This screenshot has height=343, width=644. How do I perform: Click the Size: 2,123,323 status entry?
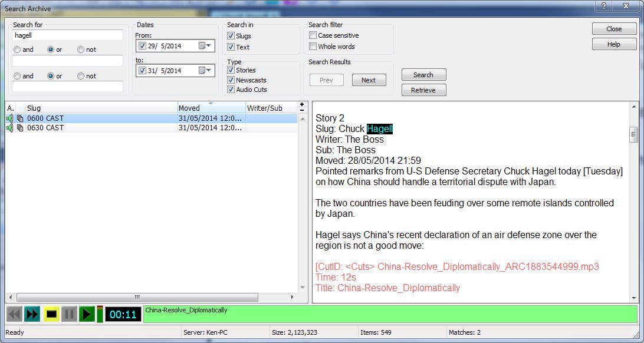(x=294, y=333)
